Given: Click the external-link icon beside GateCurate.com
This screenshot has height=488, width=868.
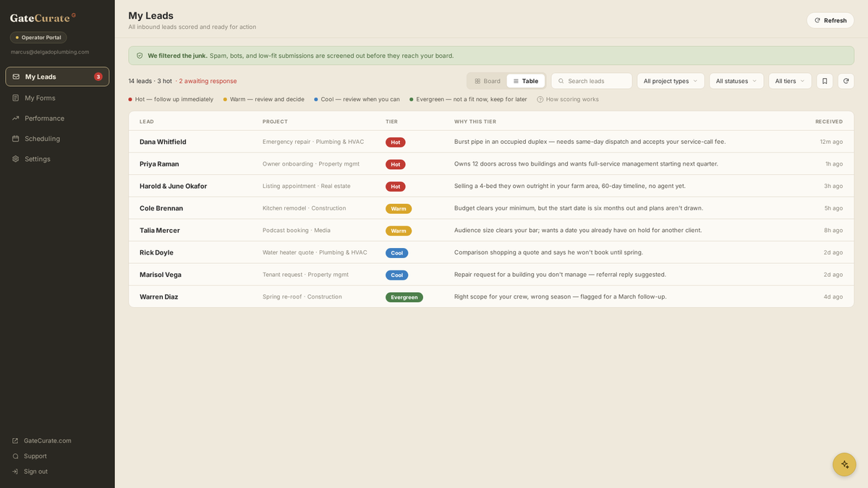Looking at the screenshot, I should [16, 441].
